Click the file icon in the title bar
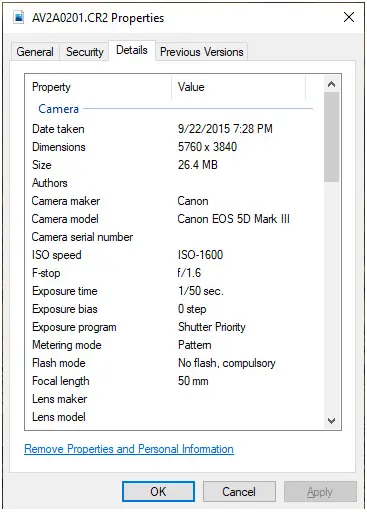367x513 pixels. (x=18, y=17)
